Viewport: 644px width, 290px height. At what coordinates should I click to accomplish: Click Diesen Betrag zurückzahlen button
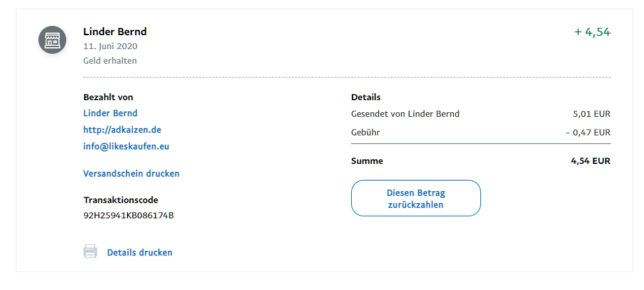pyautogui.click(x=415, y=198)
